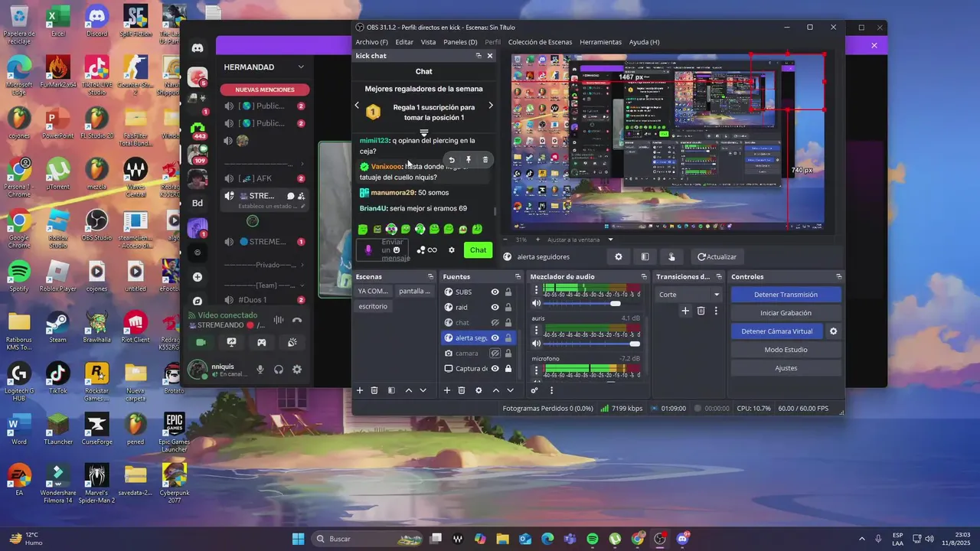The width and height of the screenshot is (980, 551).
Task: Open the Corte transition dropdown
Action: [690, 295]
